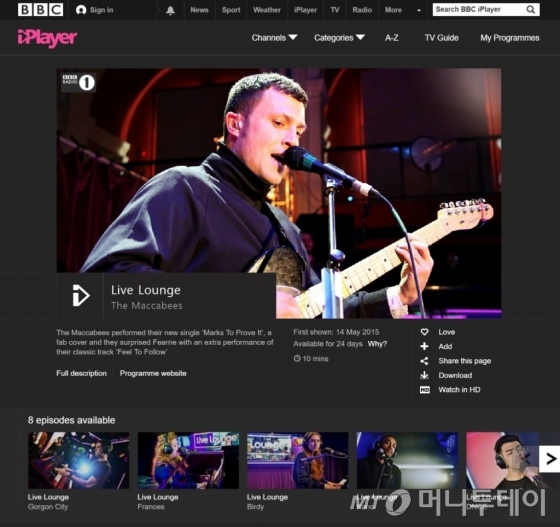Click the Why? availability link

pyautogui.click(x=377, y=344)
